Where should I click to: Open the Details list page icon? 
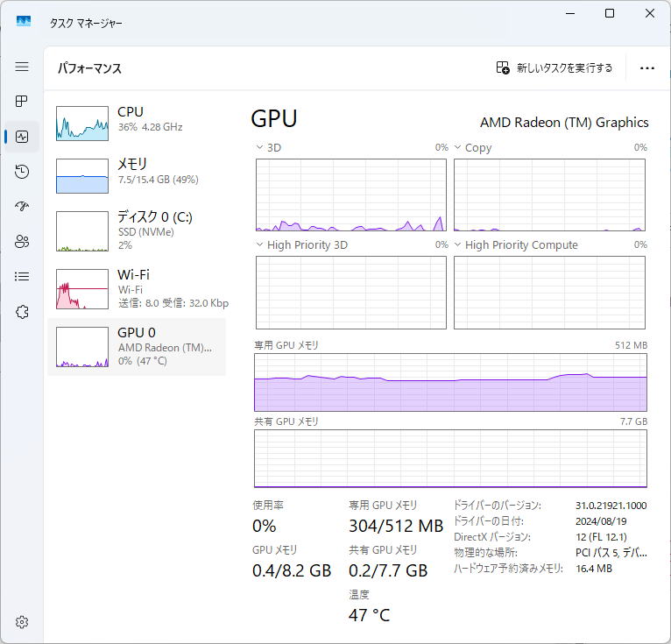point(22,277)
